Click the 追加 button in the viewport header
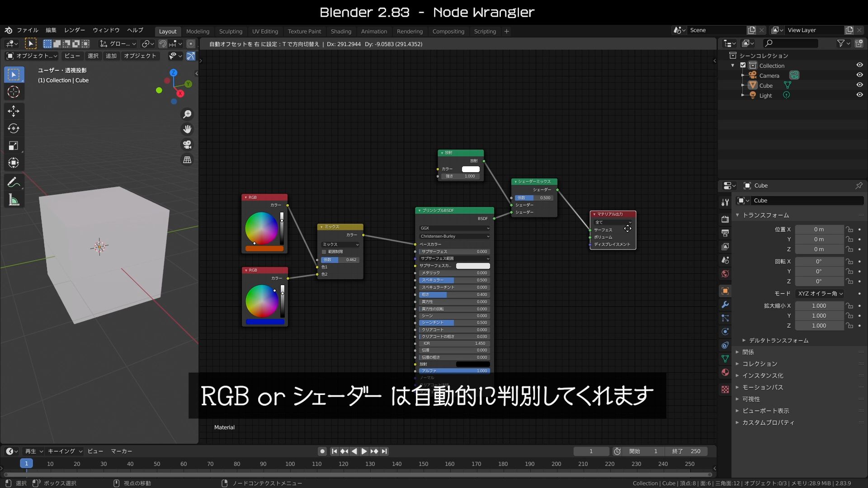The width and height of the screenshot is (868, 488). [111, 56]
